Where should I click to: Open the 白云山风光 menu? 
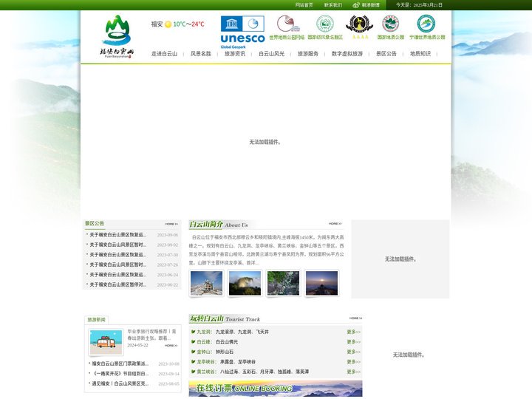tap(271, 54)
